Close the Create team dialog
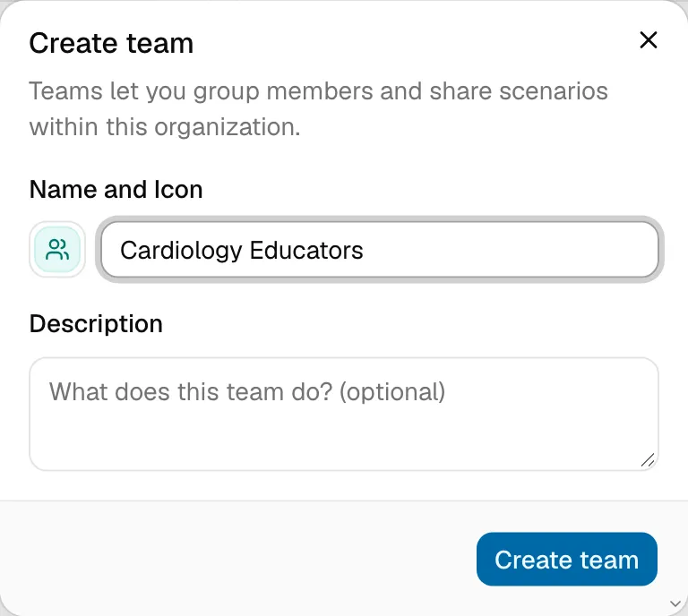The width and height of the screenshot is (688, 616). click(x=648, y=40)
